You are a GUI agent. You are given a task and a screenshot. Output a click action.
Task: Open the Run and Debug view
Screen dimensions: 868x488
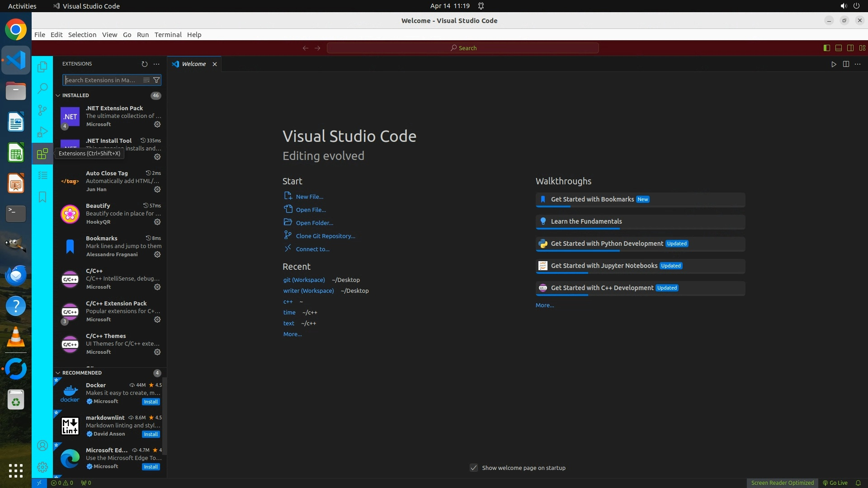click(42, 132)
